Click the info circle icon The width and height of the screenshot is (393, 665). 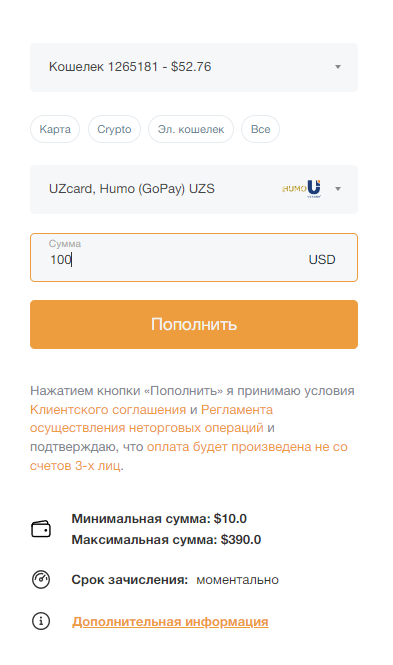(x=41, y=621)
